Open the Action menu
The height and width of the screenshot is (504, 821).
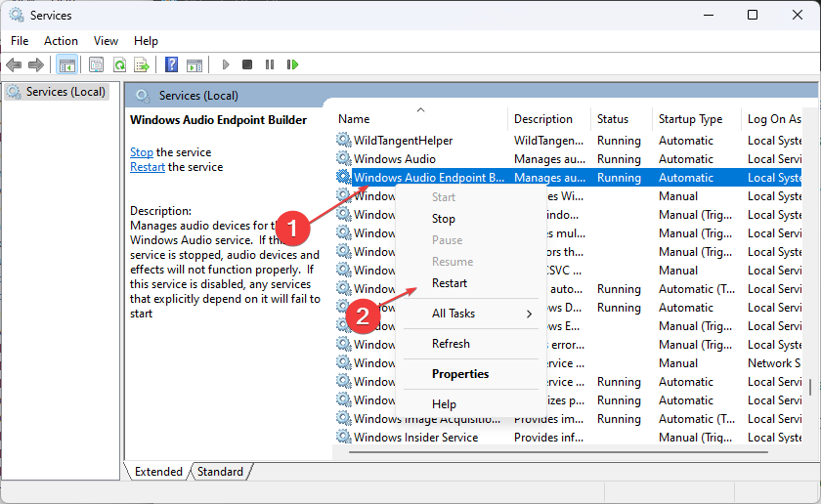pyautogui.click(x=61, y=41)
